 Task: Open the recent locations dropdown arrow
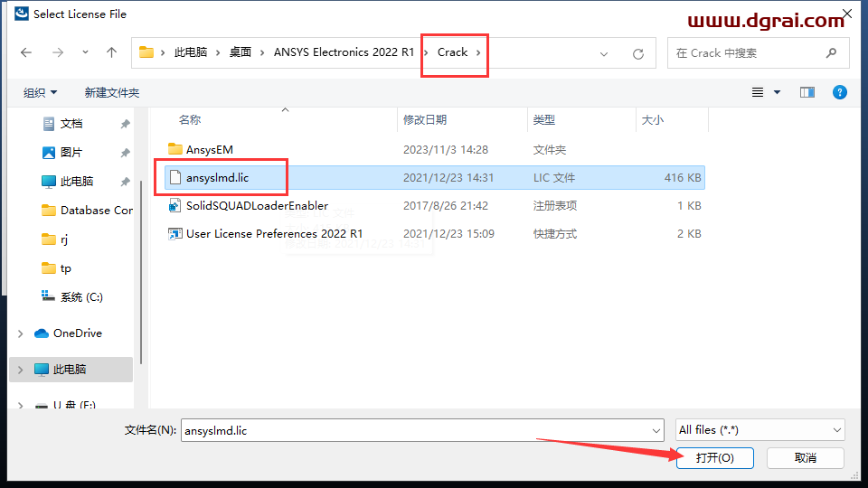coord(85,52)
